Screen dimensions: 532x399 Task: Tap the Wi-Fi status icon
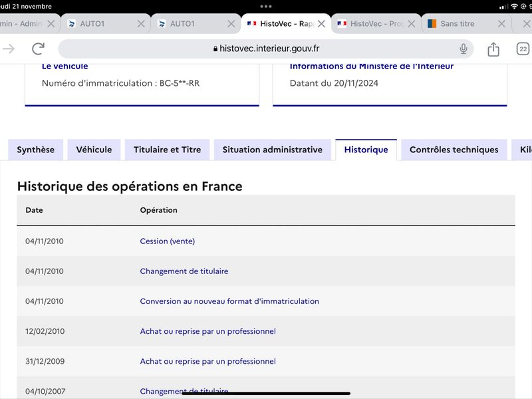coord(514,7)
